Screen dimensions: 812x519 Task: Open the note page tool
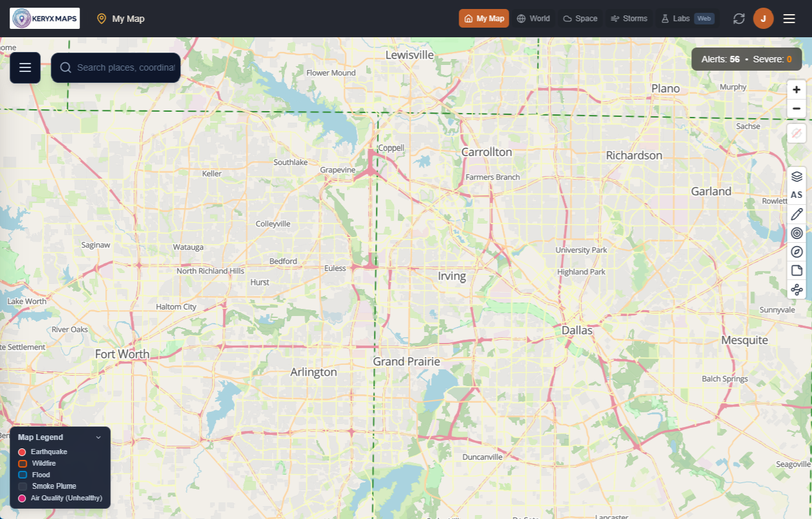pos(797,270)
